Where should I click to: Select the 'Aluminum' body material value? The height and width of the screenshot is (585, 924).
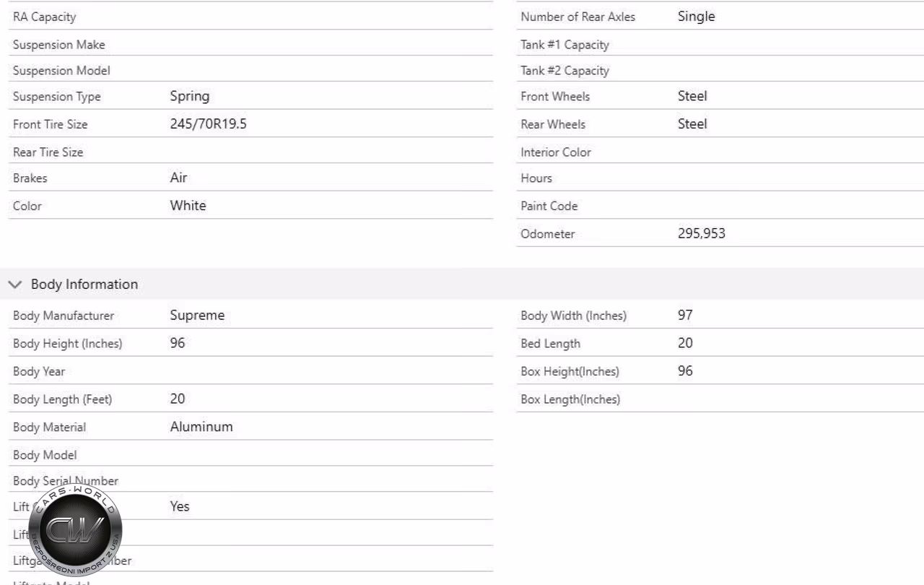201,427
